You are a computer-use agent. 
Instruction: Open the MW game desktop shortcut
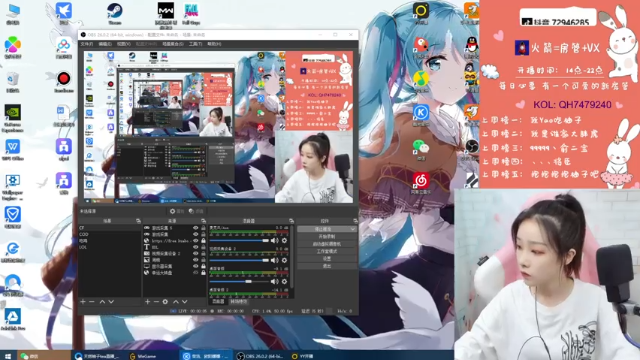pyautogui.click(x=166, y=16)
